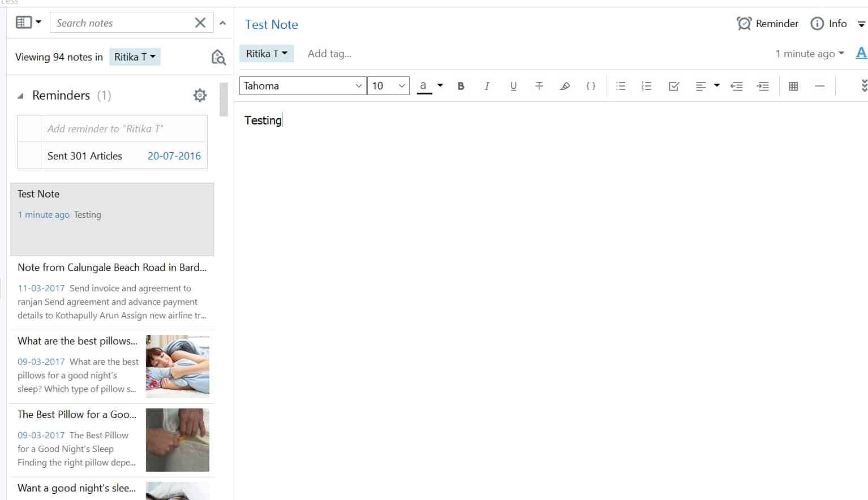
Task: Change Ritika T notebook filter in list
Action: pos(135,57)
